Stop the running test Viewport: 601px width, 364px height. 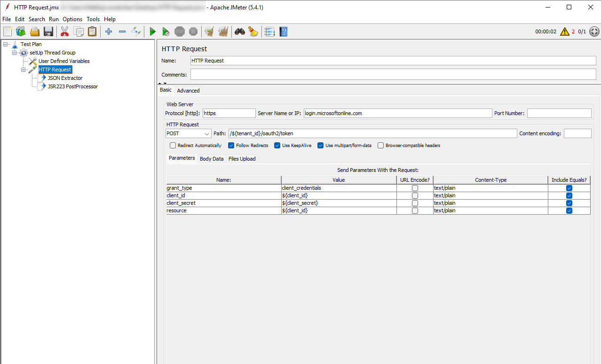(x=179, y=31)
